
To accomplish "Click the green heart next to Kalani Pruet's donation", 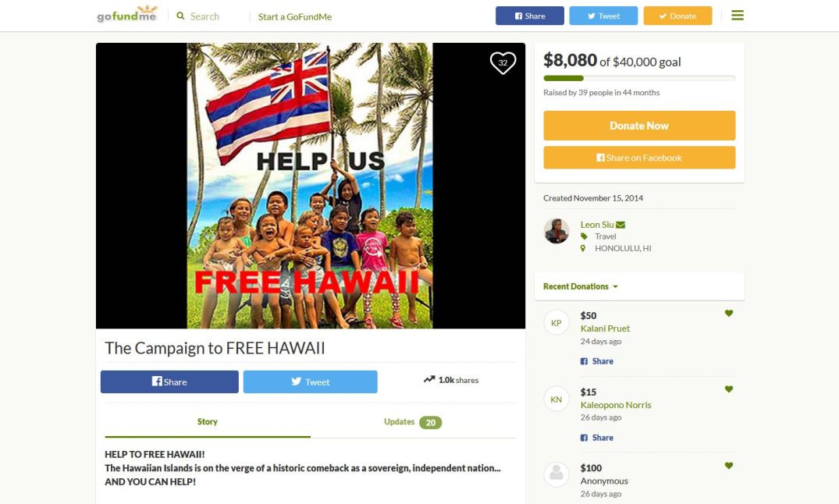I will (729, 313).
